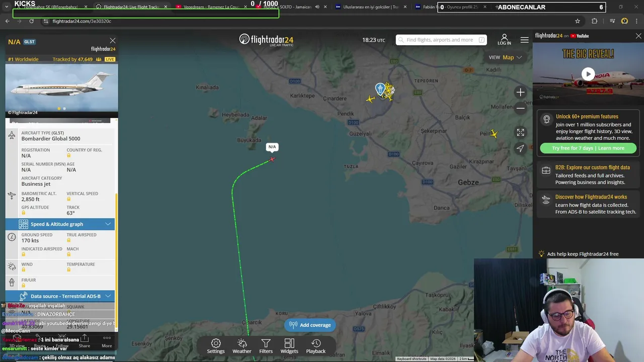
Task: Bookmark this page with star icon
Action: click(x=578, y=21)
